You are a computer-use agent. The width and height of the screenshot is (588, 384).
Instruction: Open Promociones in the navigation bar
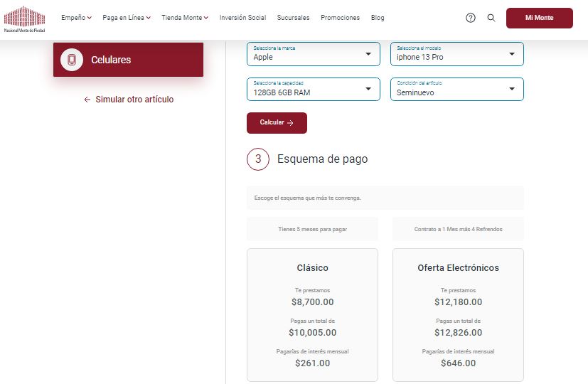tap(340, 18)
